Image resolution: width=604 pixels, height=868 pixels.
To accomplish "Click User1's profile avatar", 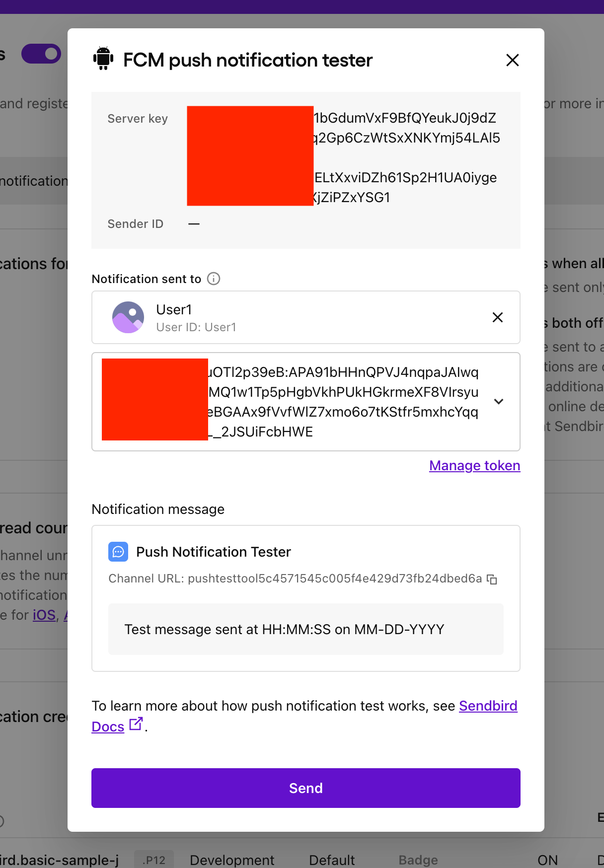I will pos(128,317).
